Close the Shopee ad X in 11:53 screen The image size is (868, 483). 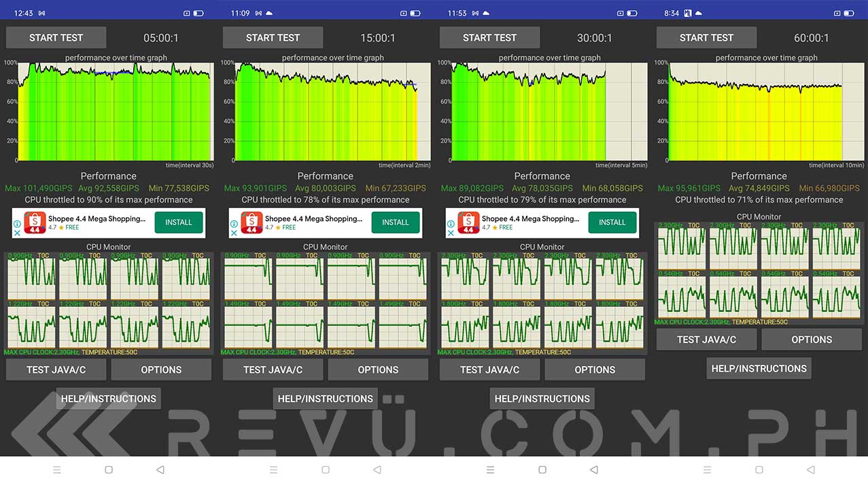click(451, 232)
